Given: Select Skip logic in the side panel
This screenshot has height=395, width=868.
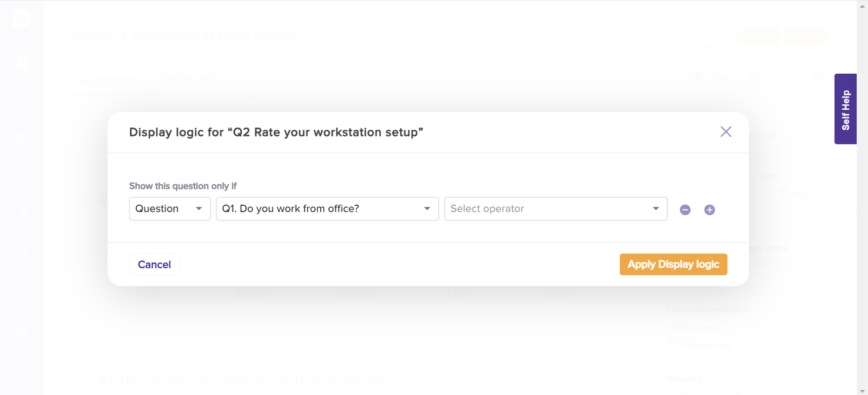Looking at the screenshot, I should tap(700, 327).
